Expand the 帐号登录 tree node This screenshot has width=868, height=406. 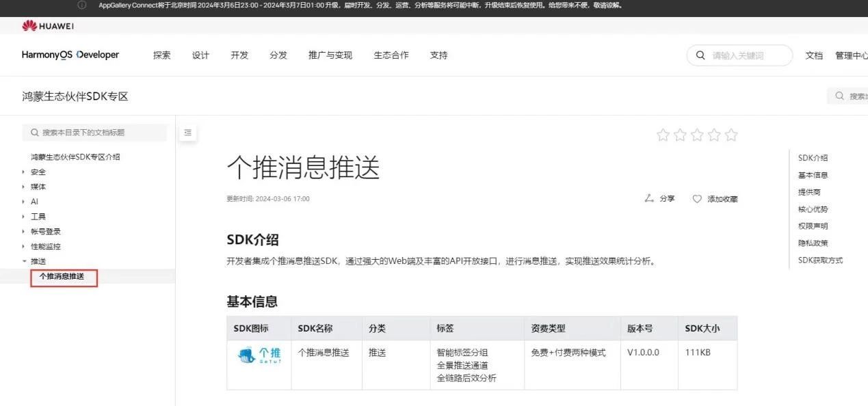[x=24, y=232]
